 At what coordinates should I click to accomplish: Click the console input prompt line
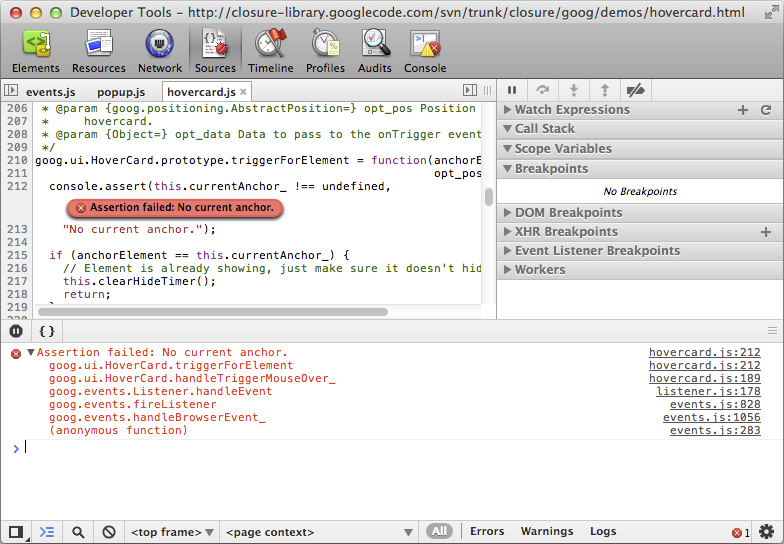[300, 448]
